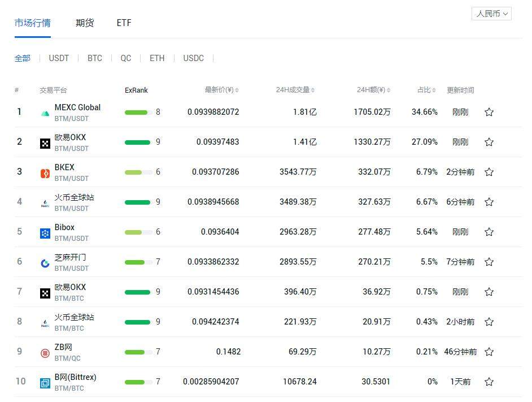Open the ETF tab
This screenshot has width=532, height=402.
(x=124, y=23)
